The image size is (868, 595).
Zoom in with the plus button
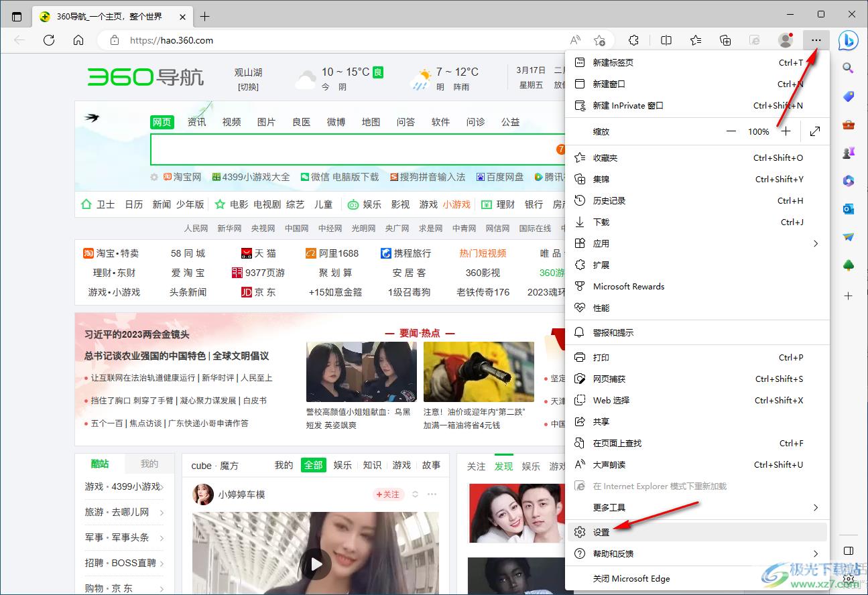tap(786, 131)
